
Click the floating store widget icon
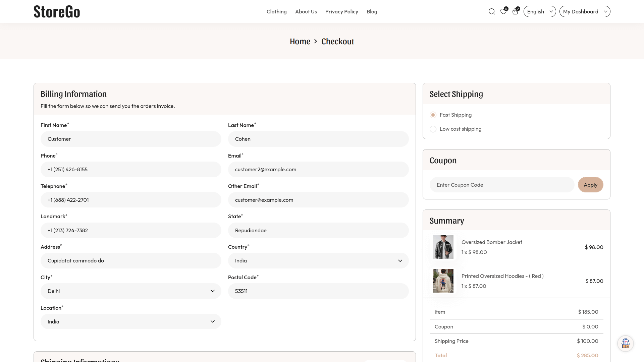(x=626, y=344)
